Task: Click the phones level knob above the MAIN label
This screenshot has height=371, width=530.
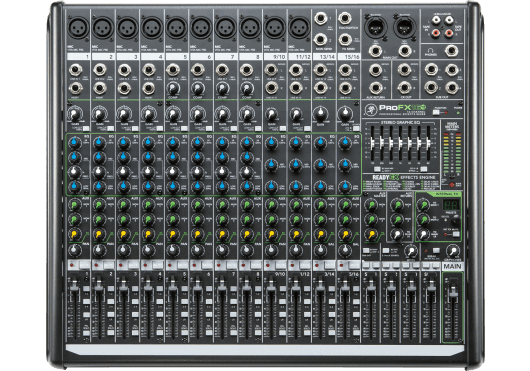Action: [x=452, y=251]
